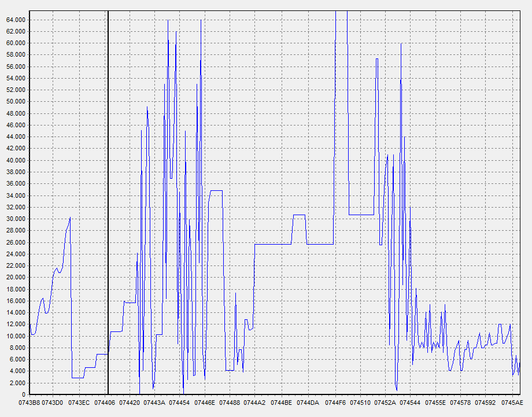Click the 0745AE x-axis label
Image resolution: width=532 pixels, height=417 pixels.
512,403
